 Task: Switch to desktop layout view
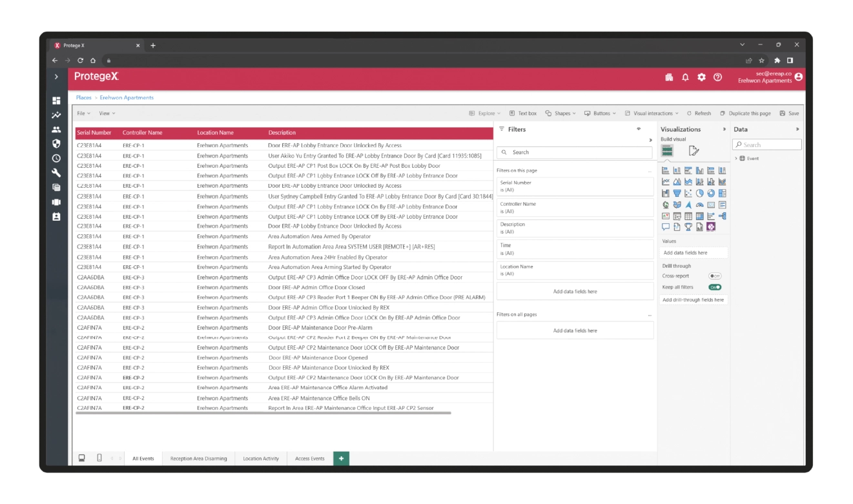coord(82,458)
